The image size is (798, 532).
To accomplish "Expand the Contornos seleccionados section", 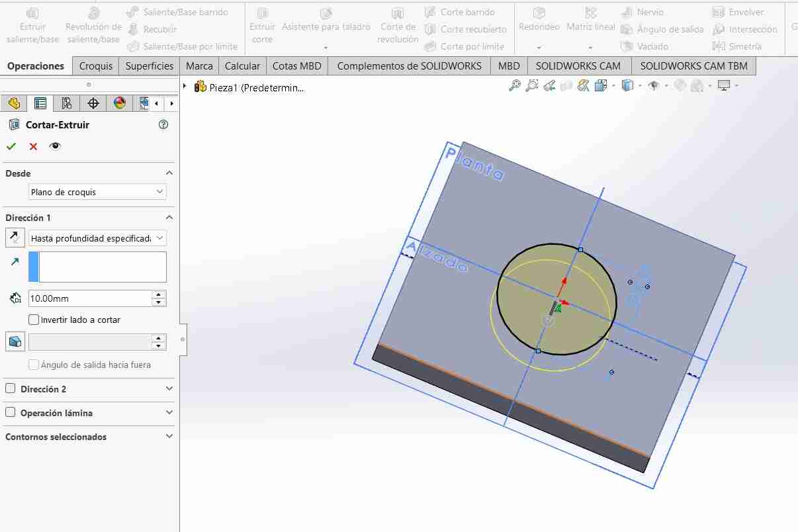I will point(169,437).
